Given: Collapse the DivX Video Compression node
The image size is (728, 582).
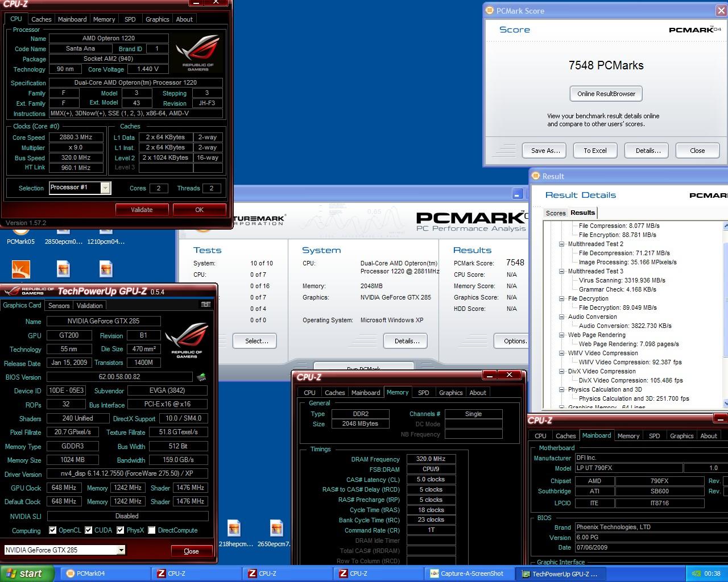Looking at the screenshot, I should pos(562,371).
